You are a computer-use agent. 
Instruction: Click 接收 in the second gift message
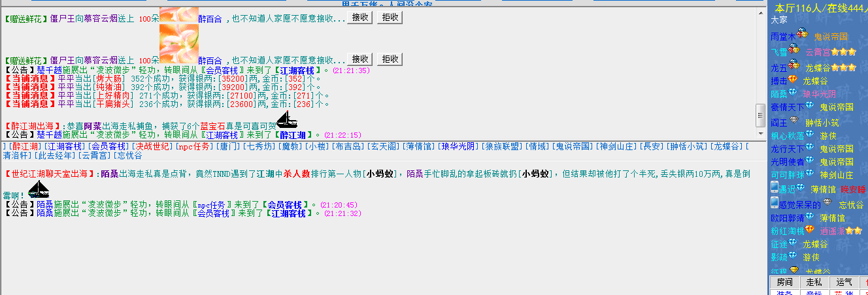tap(359, 59)
